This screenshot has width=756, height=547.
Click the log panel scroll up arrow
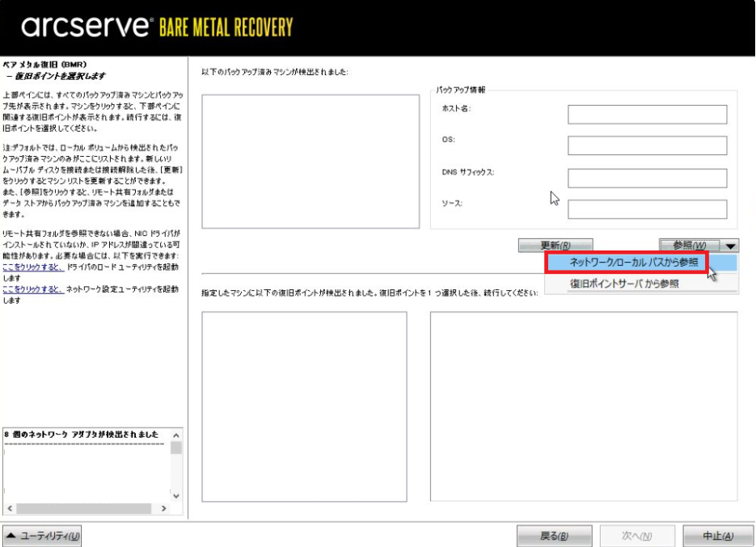(176, 435)
